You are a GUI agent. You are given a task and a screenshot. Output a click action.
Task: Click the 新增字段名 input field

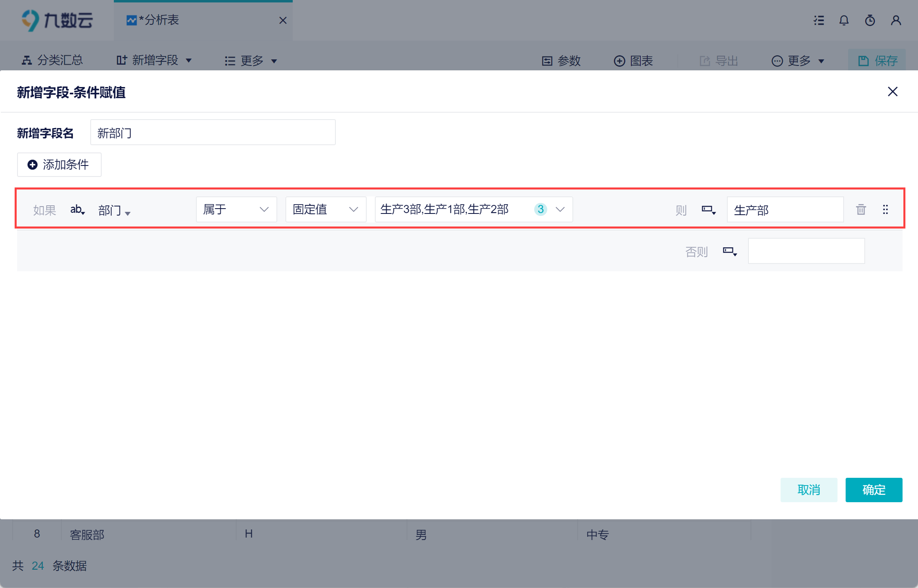pos(213,133)
